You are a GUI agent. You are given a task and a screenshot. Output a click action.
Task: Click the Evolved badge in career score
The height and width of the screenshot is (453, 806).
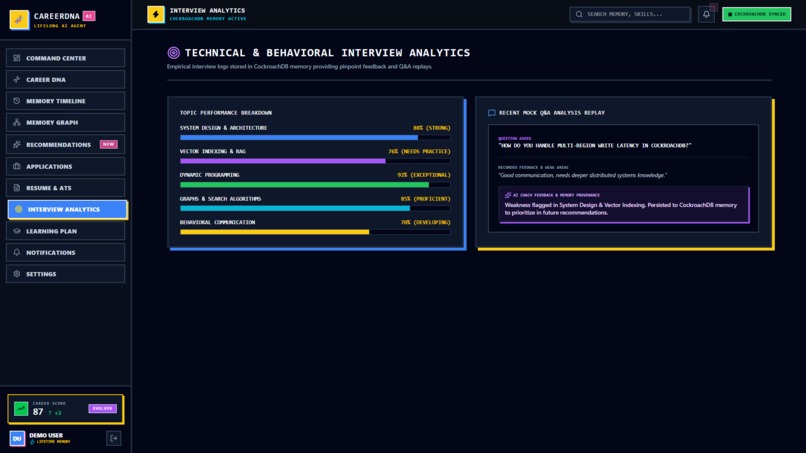(102, 409)
